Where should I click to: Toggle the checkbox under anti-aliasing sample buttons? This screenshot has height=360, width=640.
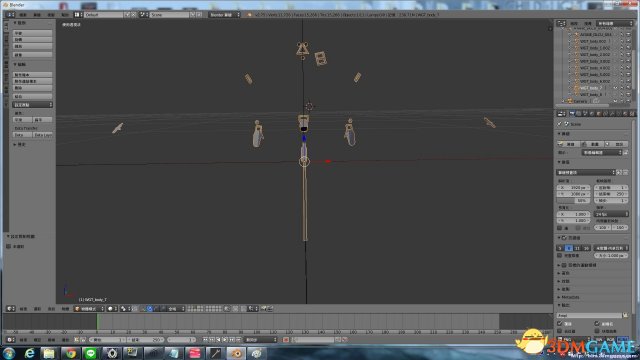(x=560, y=256)
